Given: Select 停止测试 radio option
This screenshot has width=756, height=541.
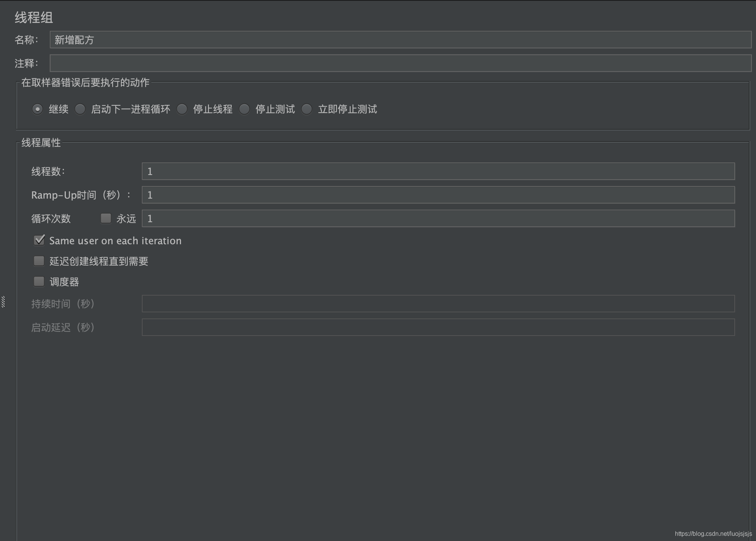Looking at the screenshot, I should [x=245, y=109].
